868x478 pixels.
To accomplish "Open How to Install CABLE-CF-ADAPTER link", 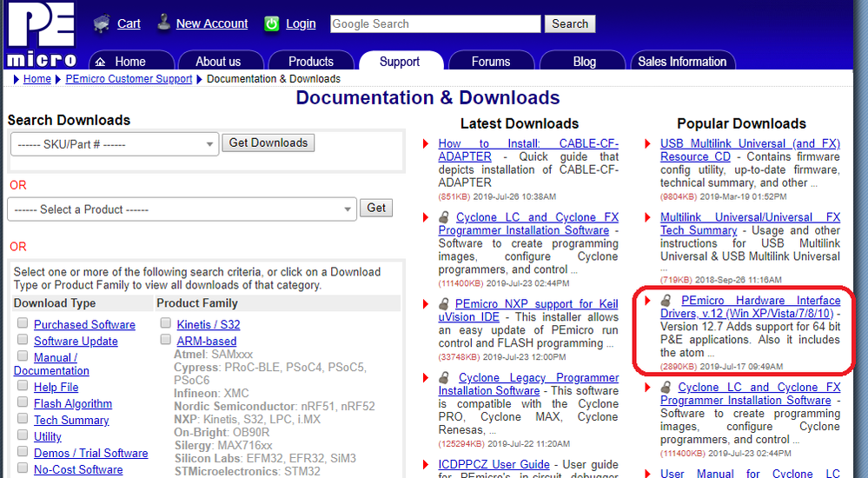I will [x=528, y=149].
